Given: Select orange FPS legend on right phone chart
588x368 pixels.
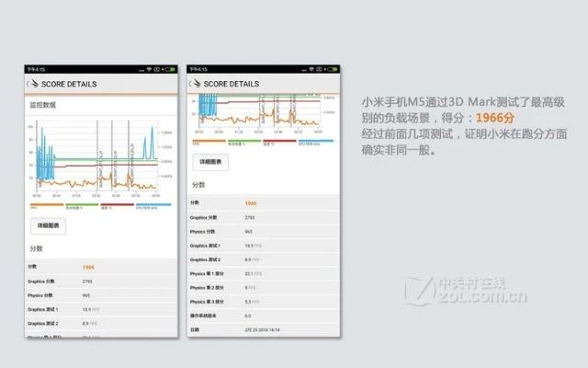Looking at the screenshot, I should point(209,143).
